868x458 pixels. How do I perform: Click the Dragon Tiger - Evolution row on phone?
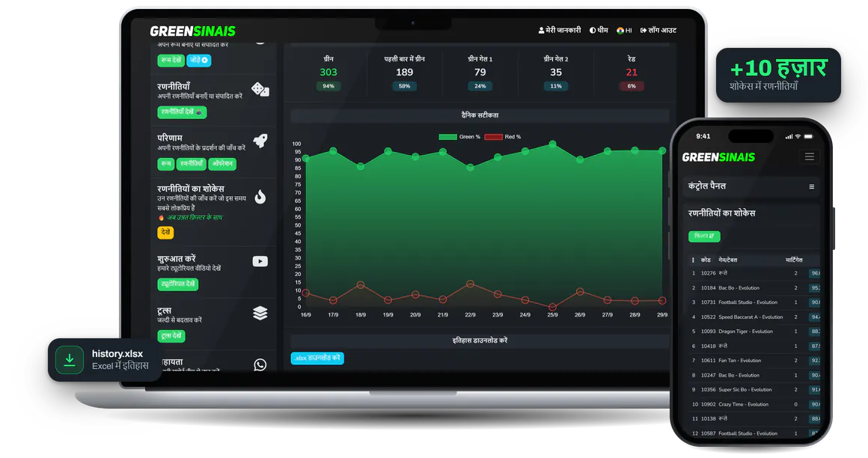754,332
